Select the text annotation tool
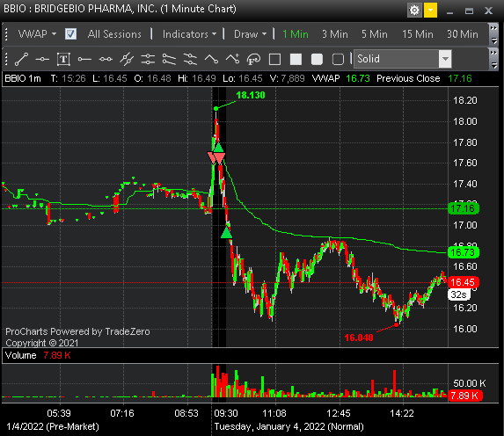The image size is (504, 436). click(x=63, y=59)
